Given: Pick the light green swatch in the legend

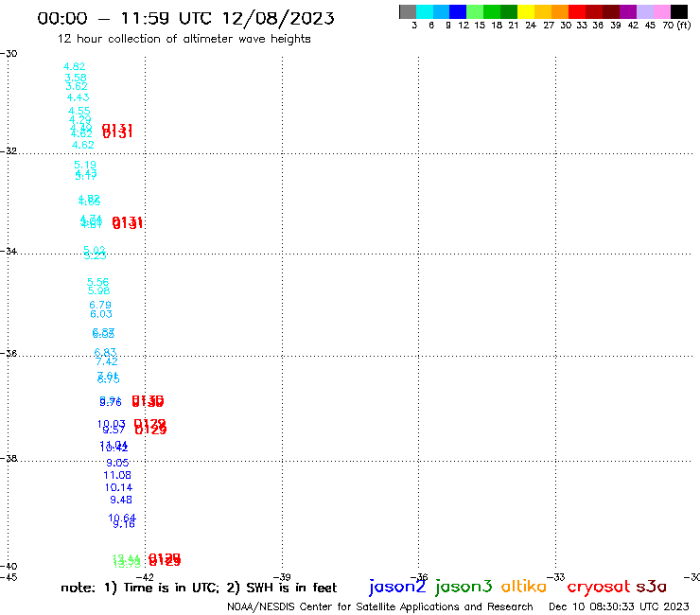Looking at the screenshot, I should (x=475, y=11).
